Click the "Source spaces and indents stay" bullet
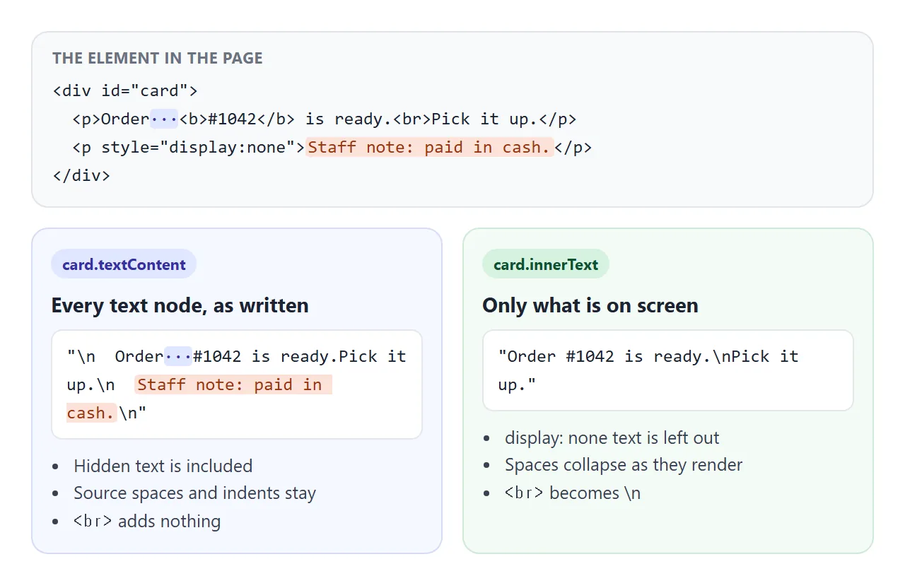 pos(194,493)
